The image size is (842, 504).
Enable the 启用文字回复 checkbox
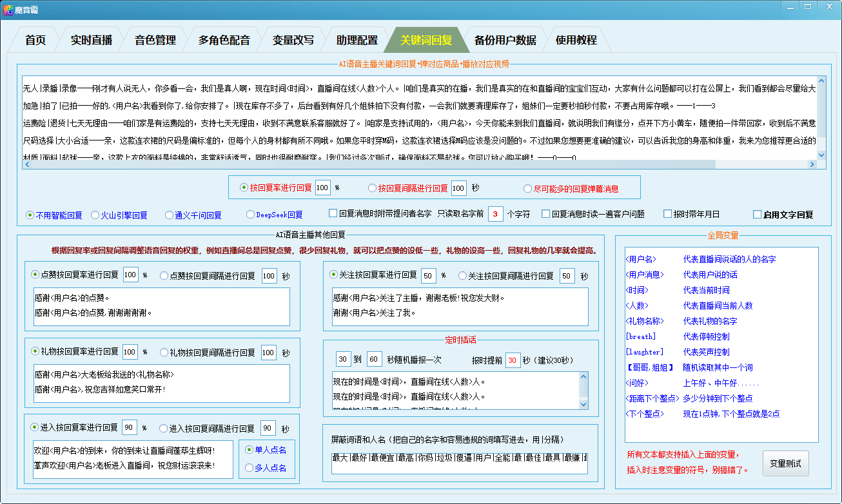point(758,215)
